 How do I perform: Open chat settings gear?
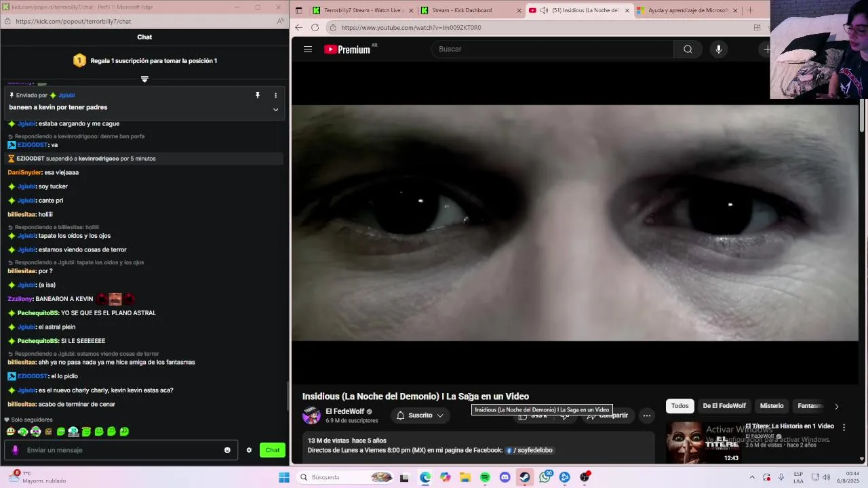pyautogui.click(x=249, y=450)
